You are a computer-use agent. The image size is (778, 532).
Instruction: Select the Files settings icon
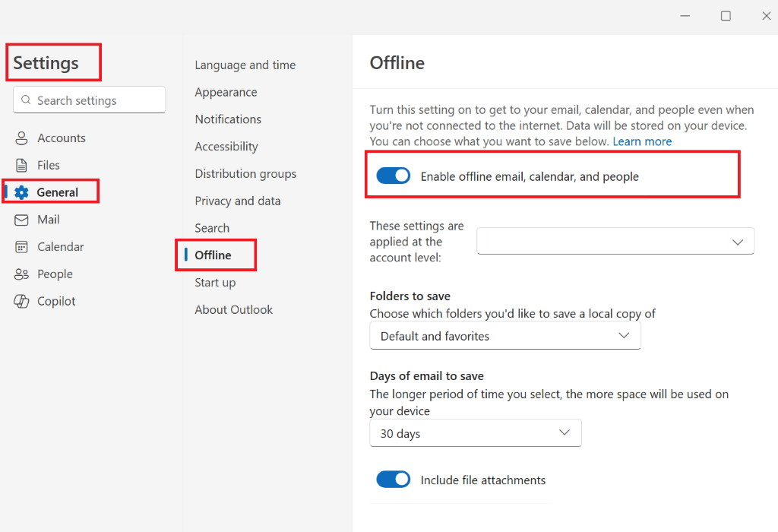coord(21,165)
